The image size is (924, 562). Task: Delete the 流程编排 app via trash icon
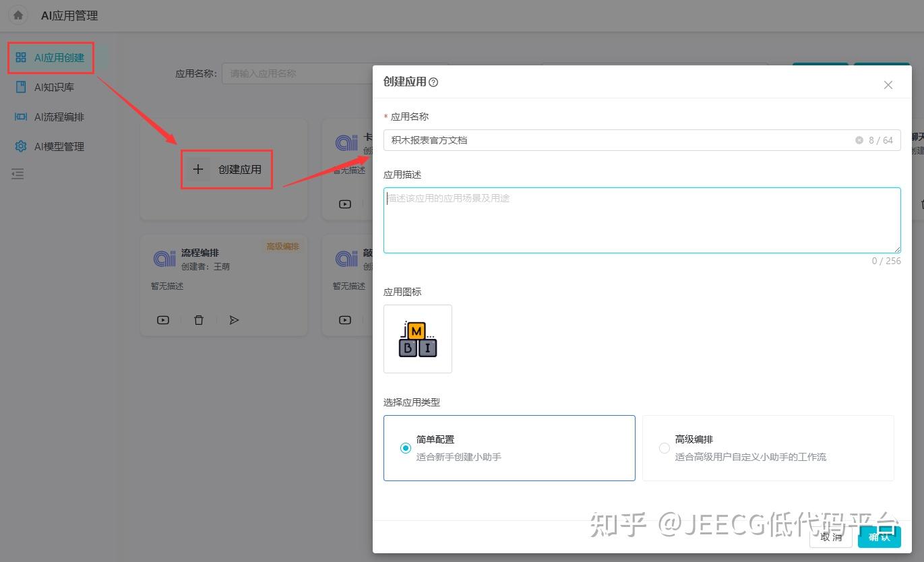click(199, 320)
